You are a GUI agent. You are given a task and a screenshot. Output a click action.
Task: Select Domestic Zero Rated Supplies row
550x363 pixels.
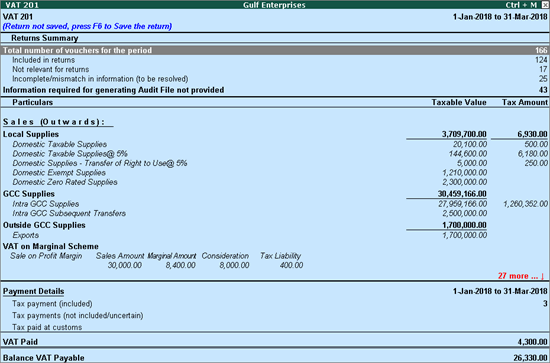point(275,182)
